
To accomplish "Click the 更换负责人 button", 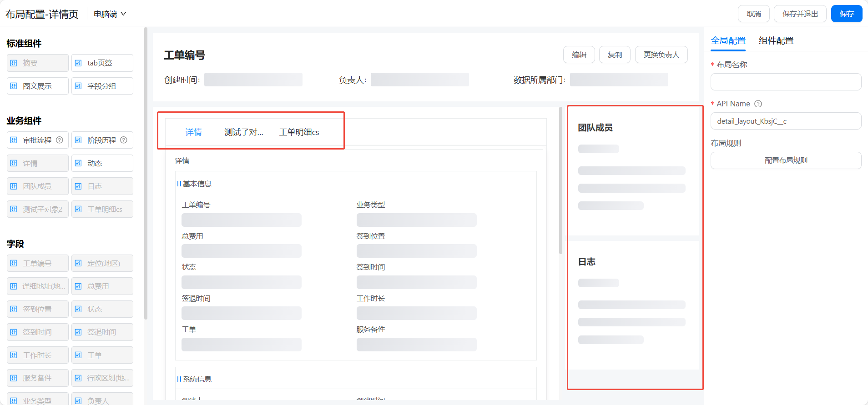I will (661, 55).
